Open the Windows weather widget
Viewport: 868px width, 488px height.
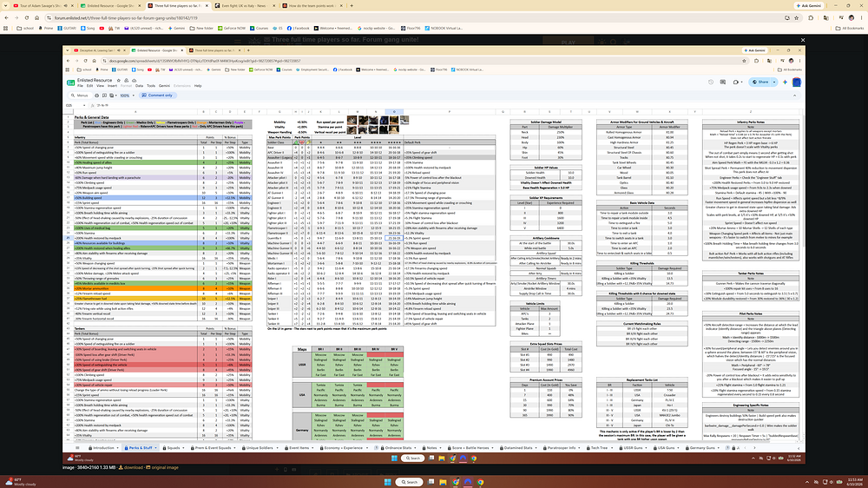click(20, 482)
